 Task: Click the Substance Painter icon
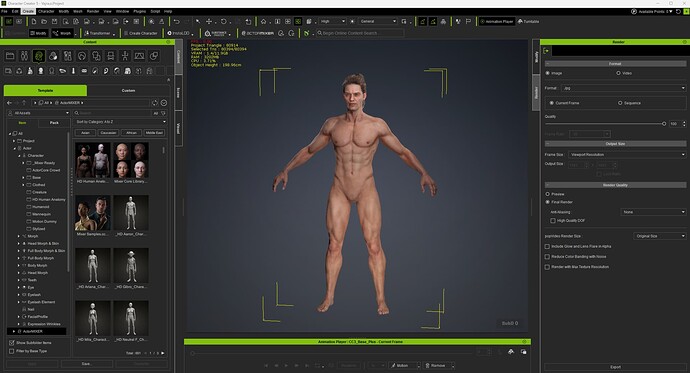216,33
